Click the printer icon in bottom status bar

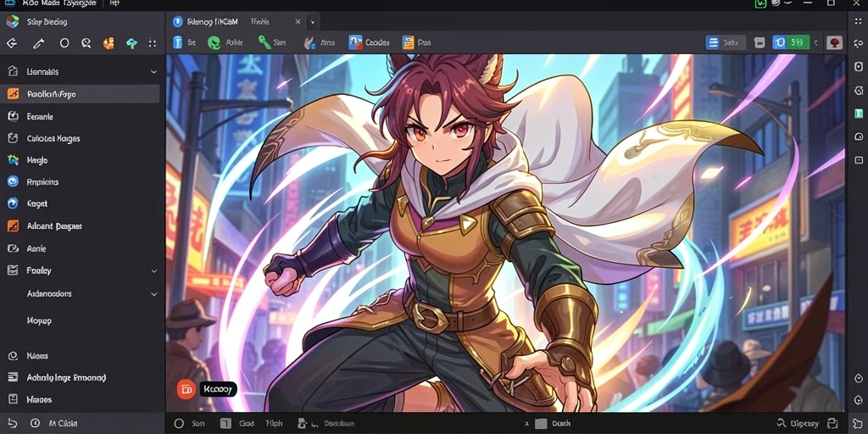click(x=832, y=424)
